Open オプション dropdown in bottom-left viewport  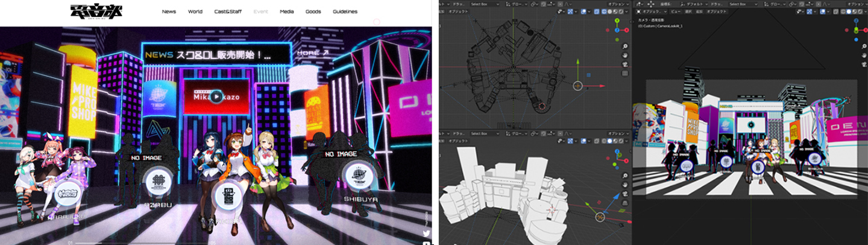[618, 134]
